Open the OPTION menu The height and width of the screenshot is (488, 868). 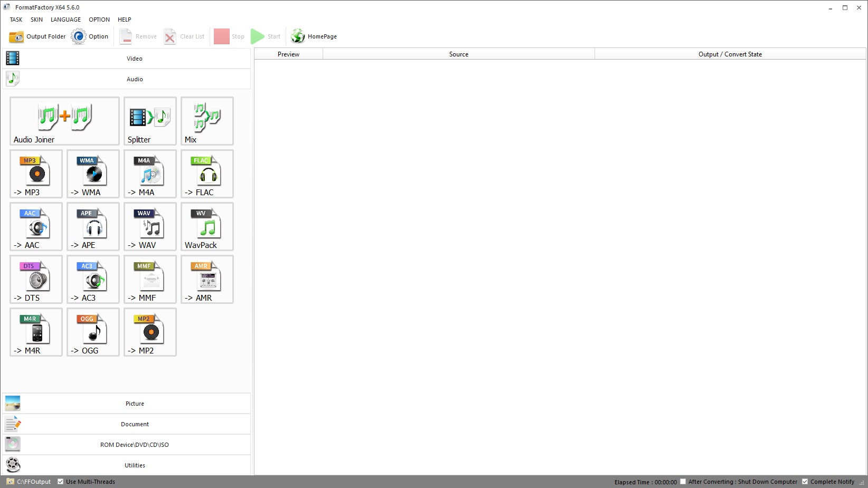click(99, 20)
